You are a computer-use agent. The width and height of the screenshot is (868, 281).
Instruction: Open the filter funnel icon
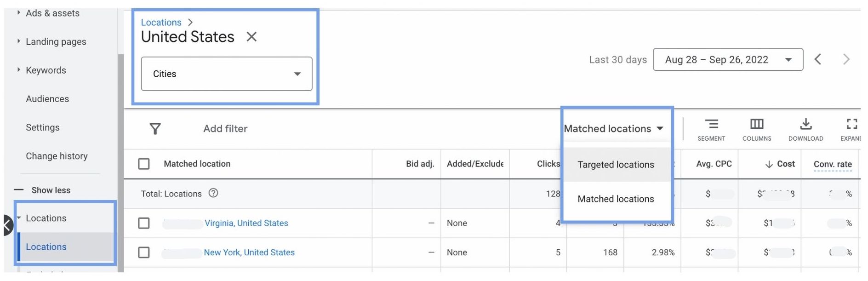155,129
